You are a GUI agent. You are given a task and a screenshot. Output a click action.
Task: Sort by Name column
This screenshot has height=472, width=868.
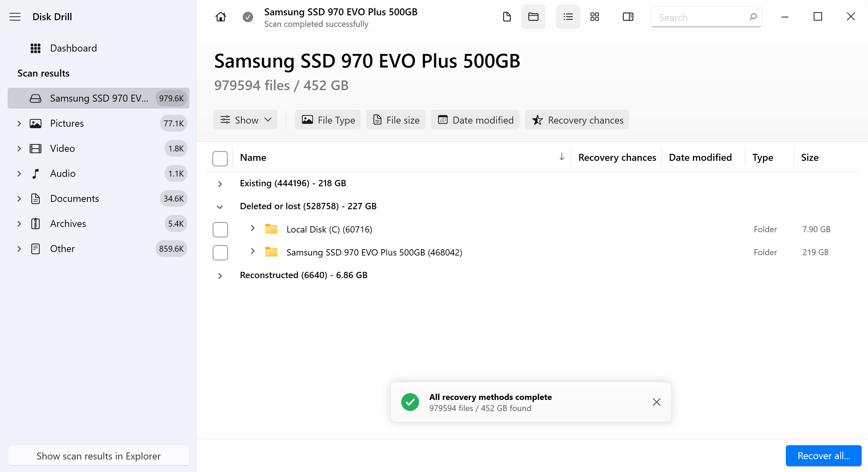point(253,157)
